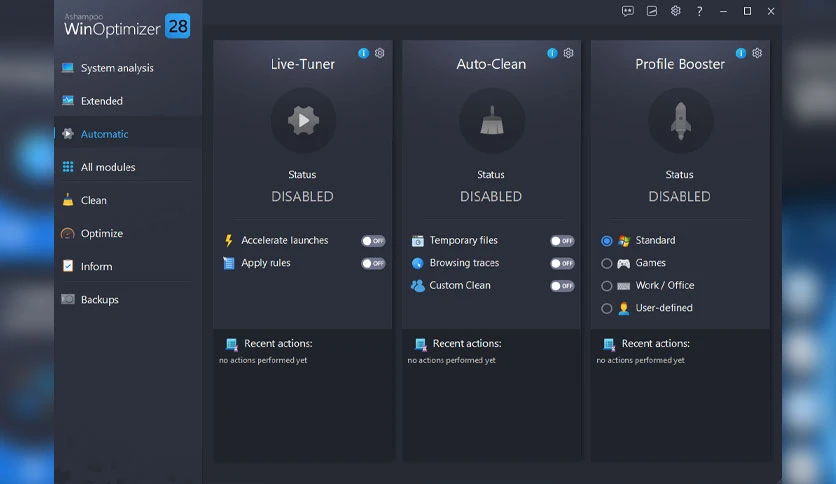Switch on Browsing traces toggle
The width and height of the screenshot is (836, 484).
click(562, 263)
